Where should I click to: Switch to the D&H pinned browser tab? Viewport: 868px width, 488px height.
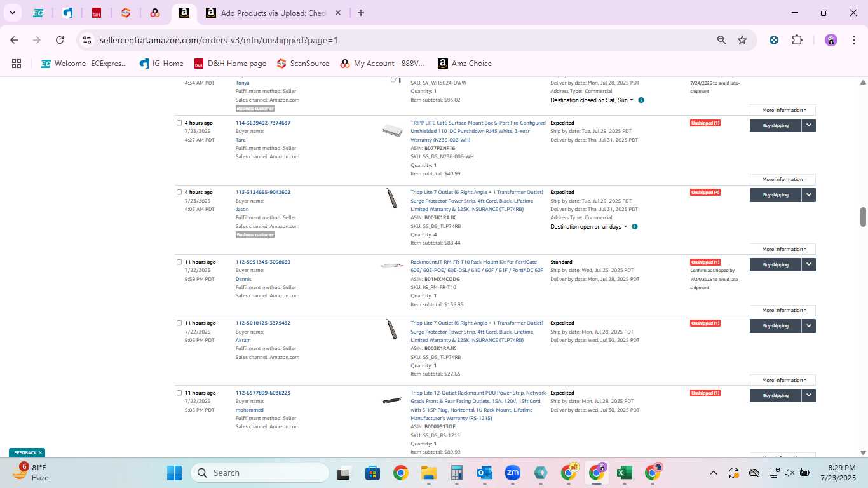click(x=97, y=13)
